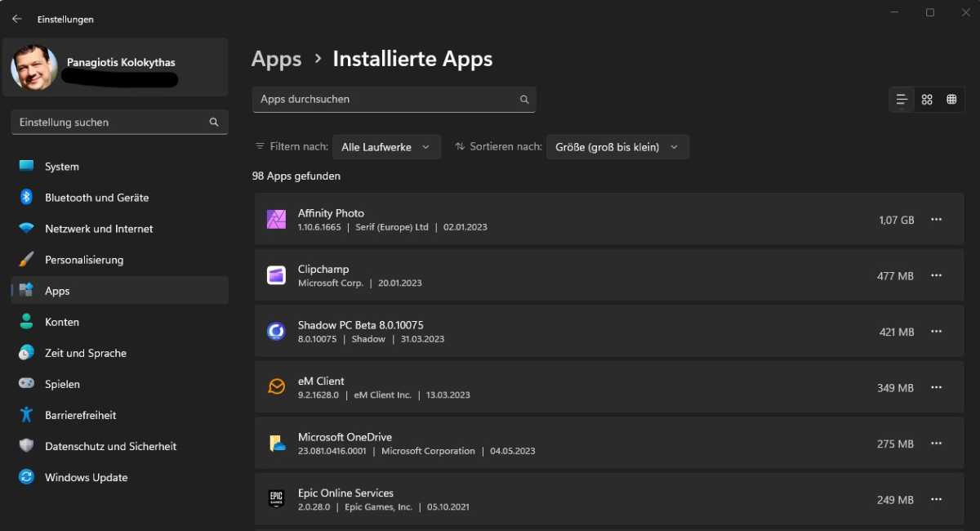980x531 pixels.
Task: Open Bluetooth und Geräte settings
Action: [119, 197]
